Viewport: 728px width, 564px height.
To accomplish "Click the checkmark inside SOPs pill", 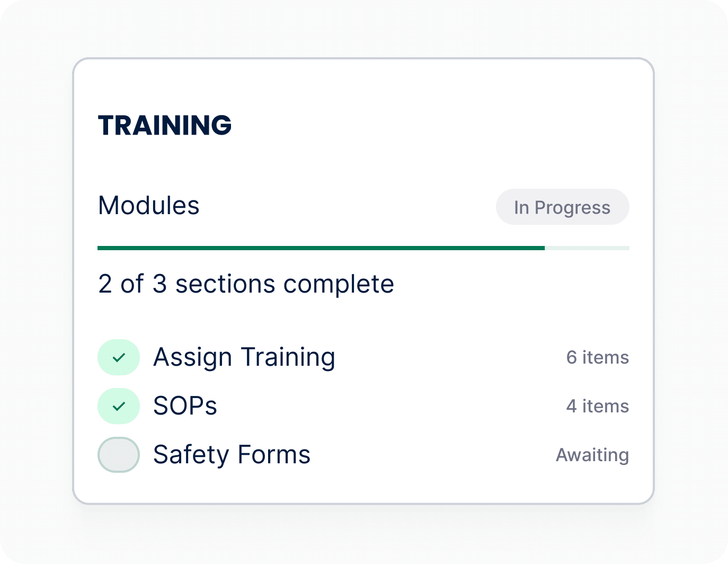I will pos(119,406).
